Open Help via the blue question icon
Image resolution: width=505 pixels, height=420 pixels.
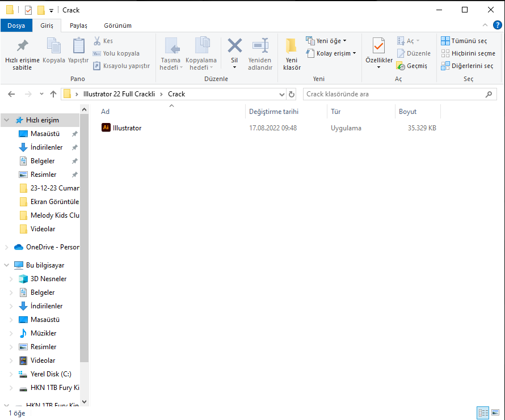497,25
